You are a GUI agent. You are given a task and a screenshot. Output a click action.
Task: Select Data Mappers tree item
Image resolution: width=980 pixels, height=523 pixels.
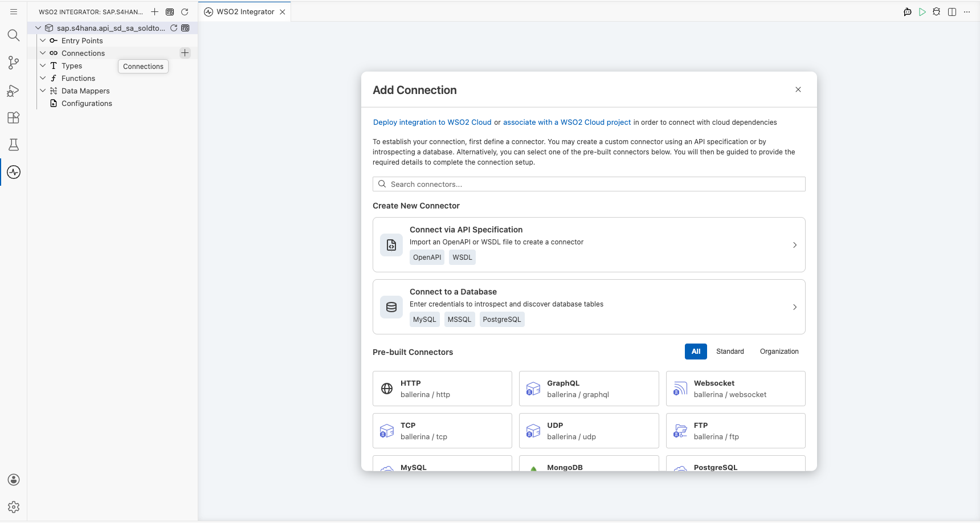[x=85, y=91]
